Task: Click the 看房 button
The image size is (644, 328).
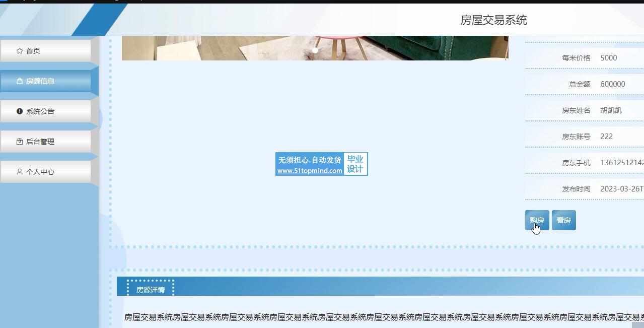Action: 563,220
